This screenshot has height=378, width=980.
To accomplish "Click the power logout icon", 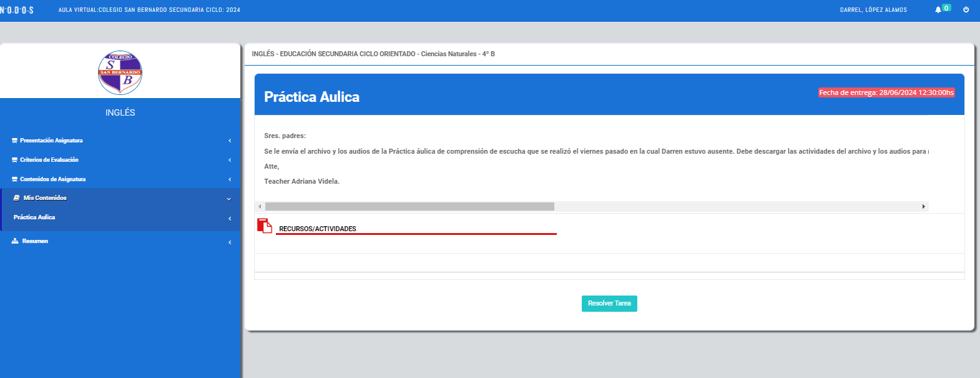I will (x=966, y=9).
